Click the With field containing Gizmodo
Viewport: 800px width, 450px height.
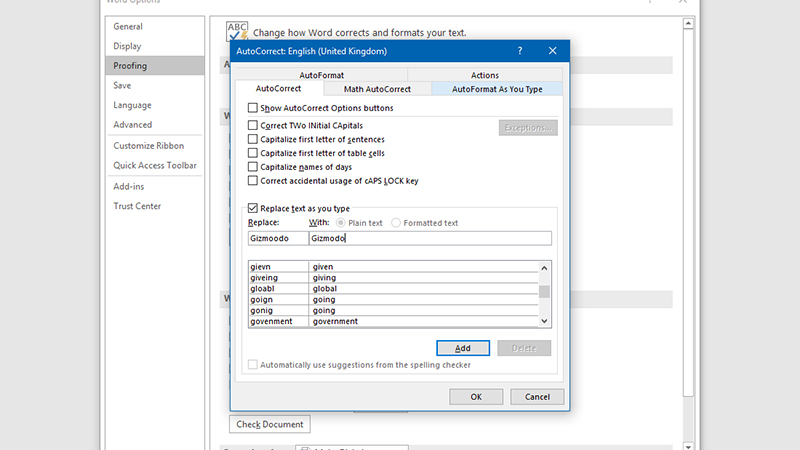tap(430, 238)
